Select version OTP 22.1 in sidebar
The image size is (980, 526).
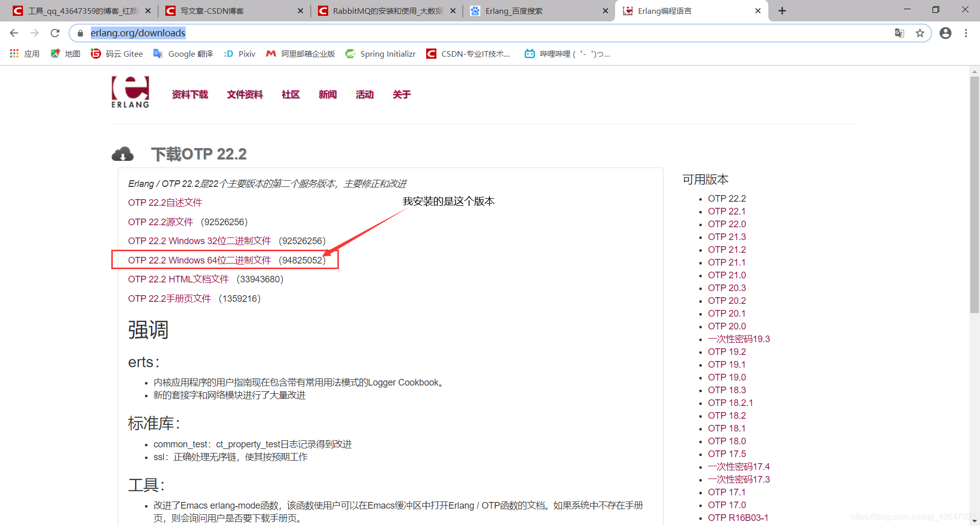pos(727,211)
